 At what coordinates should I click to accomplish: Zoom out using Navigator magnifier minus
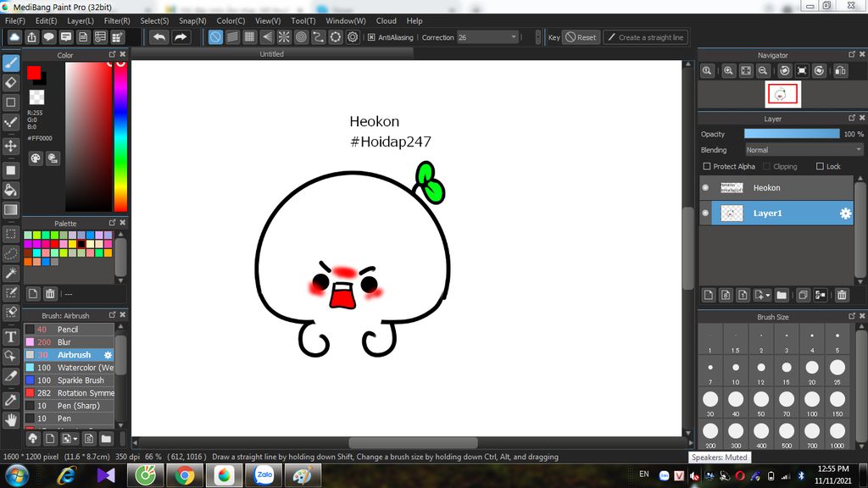(x=763, y=71)
